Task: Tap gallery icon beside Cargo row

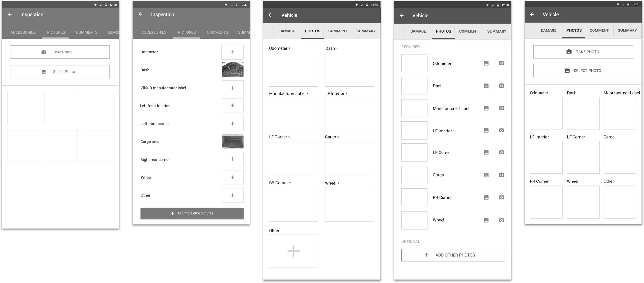Action: pyautogui.click(x=486, y=175)
